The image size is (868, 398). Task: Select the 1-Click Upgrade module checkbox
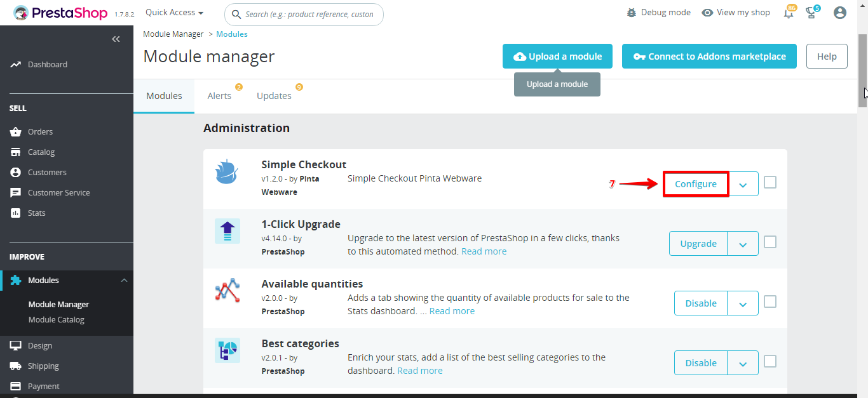tap(770, 242)
